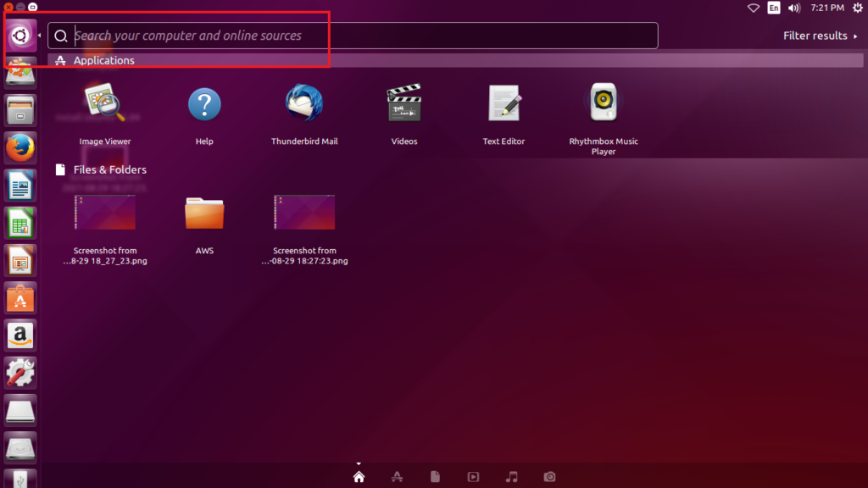Click the Ubuntu Dash home button

tap(20, 36)
